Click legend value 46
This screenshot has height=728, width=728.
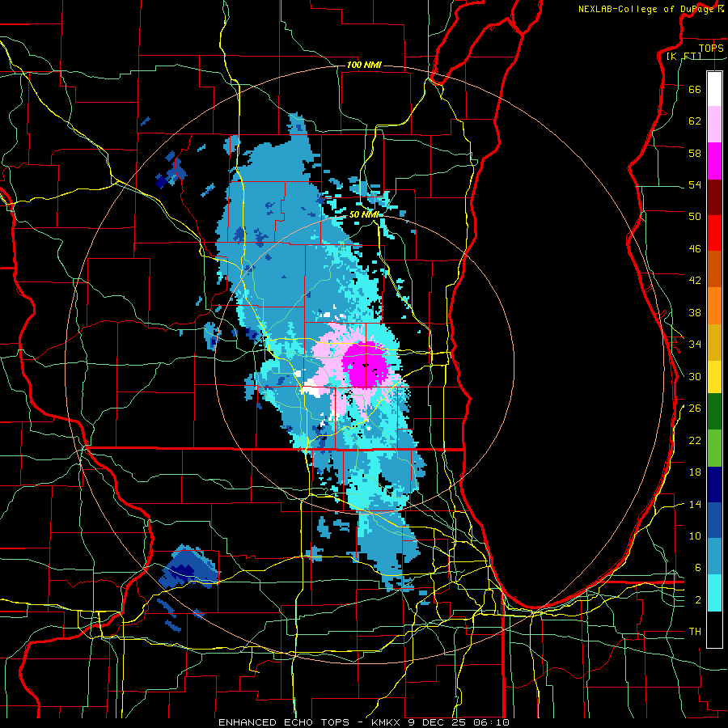click(x=695, y=249)
